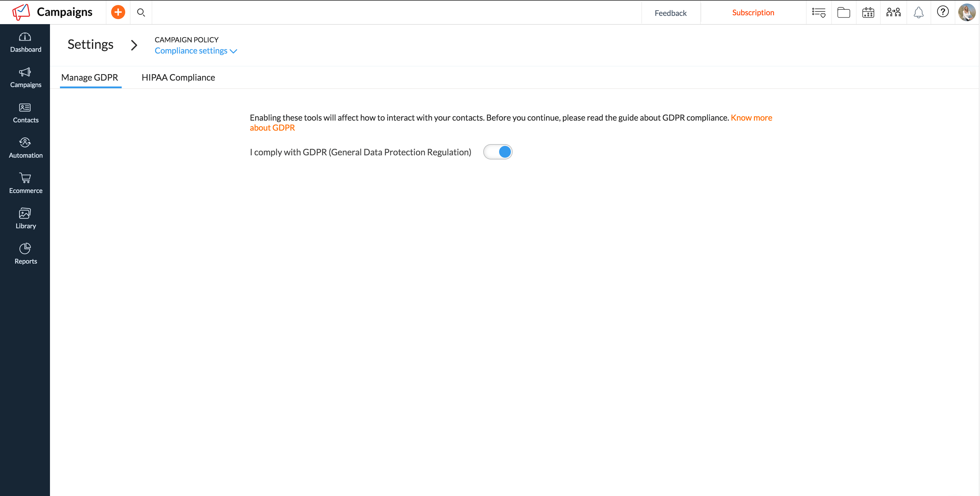
Task: Click the Feedback button
Action: pos(670,13)
